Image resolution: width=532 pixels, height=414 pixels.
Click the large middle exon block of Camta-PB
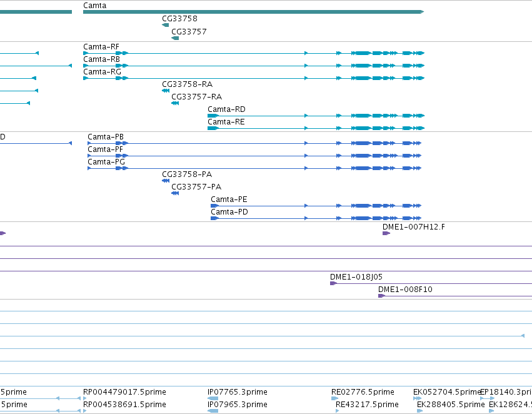pyautogui.click(x=363, y=143)
